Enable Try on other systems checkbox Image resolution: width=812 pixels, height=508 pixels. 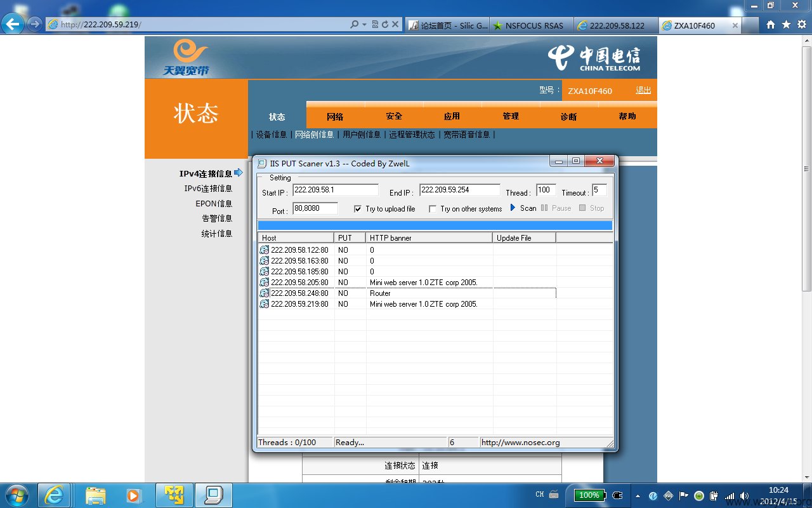pyautogui.click(x=433, y=209)
